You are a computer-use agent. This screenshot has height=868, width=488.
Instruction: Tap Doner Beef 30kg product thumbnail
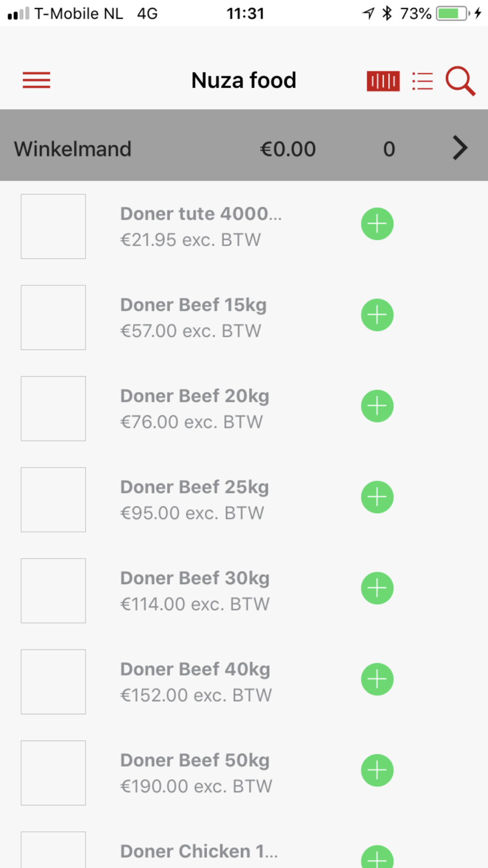(x=53, y=591)
